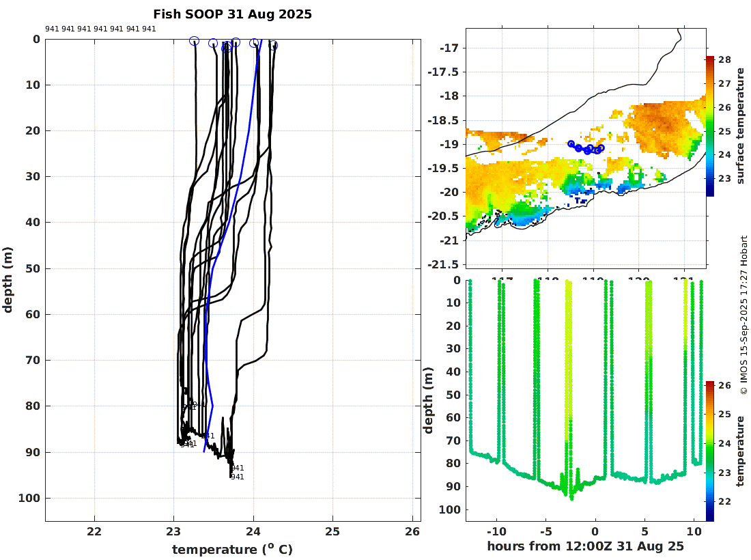Click the '-20.5' latitude tick on the map
751x560 pixels.
[x=443, y=216]
